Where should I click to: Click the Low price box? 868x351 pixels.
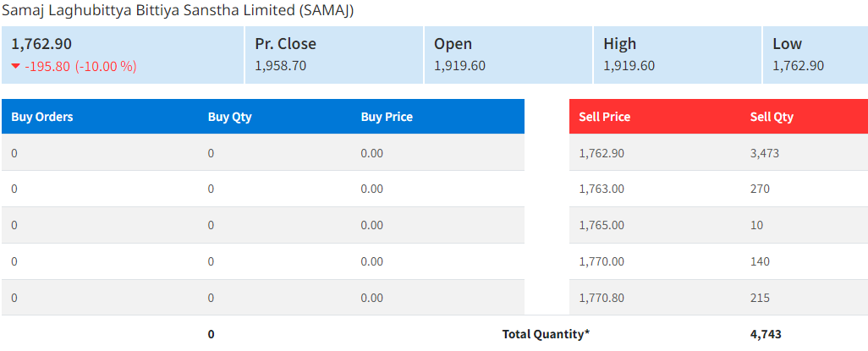pos(815,55)
